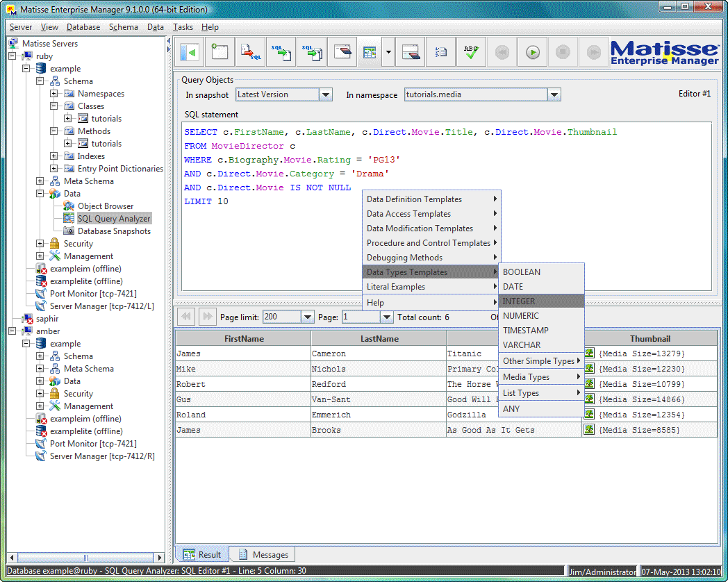Open the Tasks menu
The image size is (728, 582).
(183, 27)
